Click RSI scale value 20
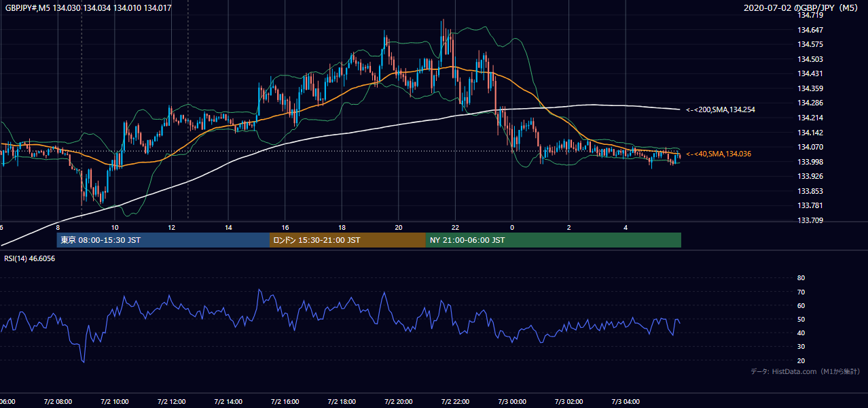The height and width of the screenshot is (408, 868). pyautogui.click(x=801, y=360)
